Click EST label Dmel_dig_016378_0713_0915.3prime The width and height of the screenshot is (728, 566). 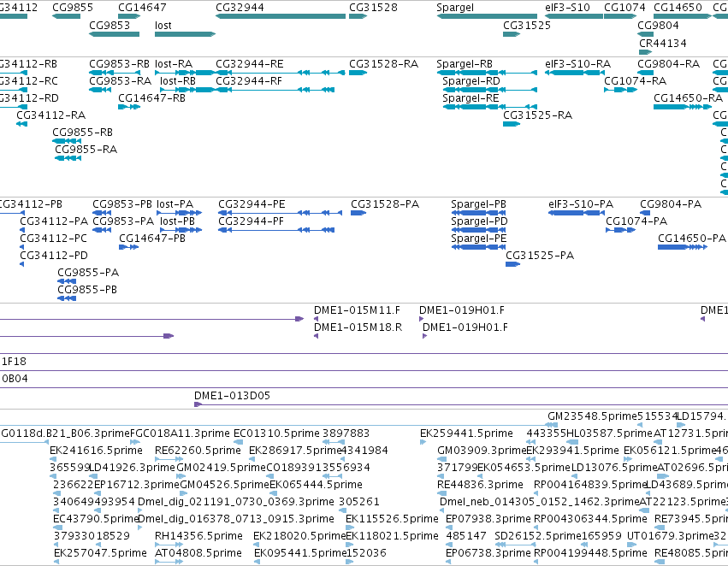click(236, 519)
